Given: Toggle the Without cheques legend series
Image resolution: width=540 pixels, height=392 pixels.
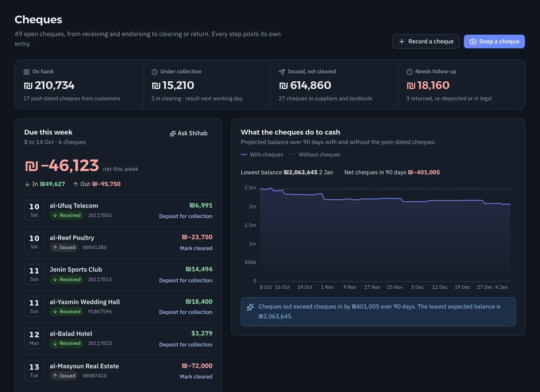Looking at the screenshot, I should (315, 155).
